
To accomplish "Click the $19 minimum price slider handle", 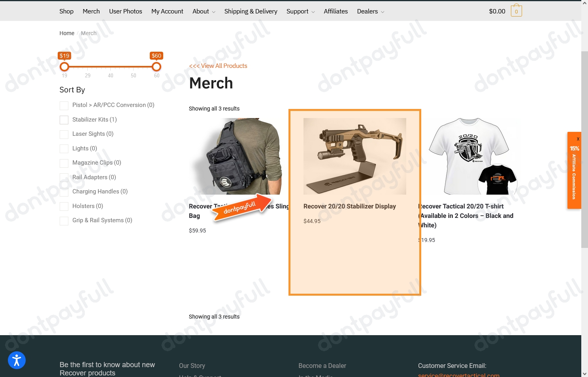I will pyautogui.click(x=64, y=67).
